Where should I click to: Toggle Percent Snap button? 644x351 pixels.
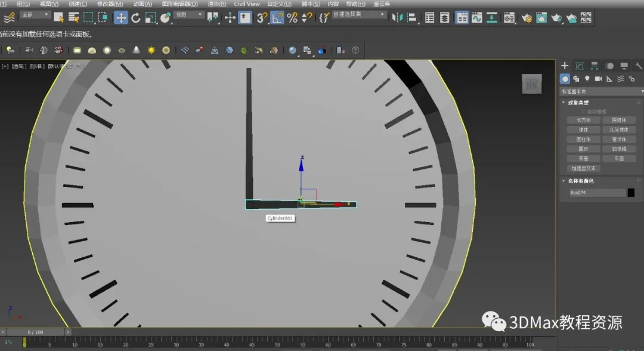point(292,18)
